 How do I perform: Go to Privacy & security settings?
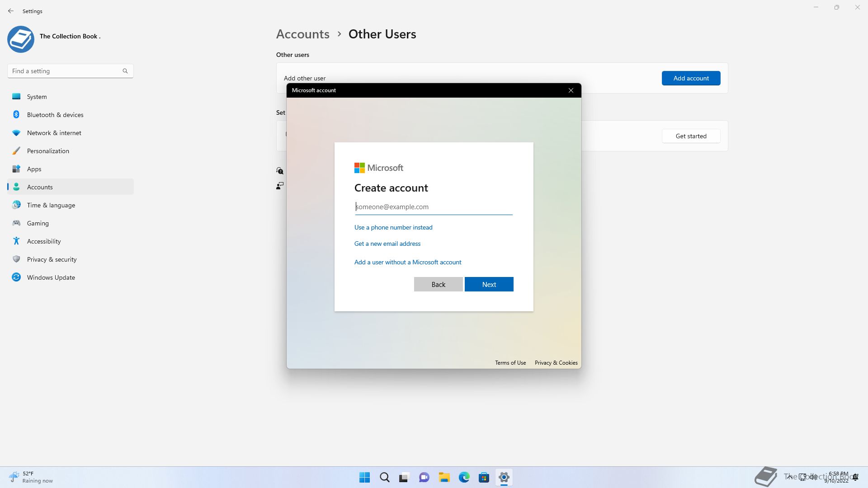pos(52,259)
